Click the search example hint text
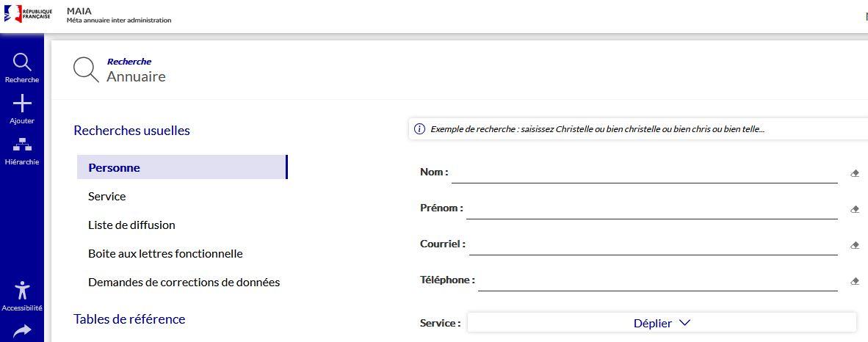The height and width of the screenshot is (342, 868). click(598, 129)
